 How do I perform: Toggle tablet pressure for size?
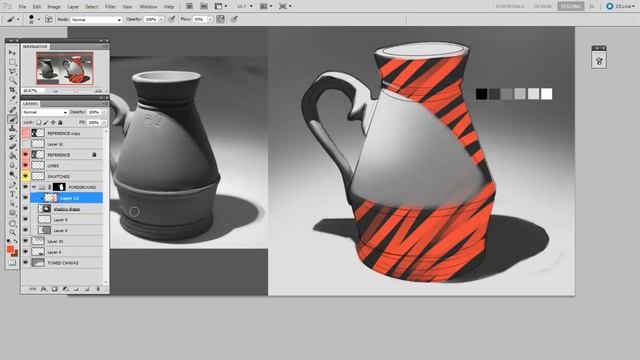click(x=234, y=19)
